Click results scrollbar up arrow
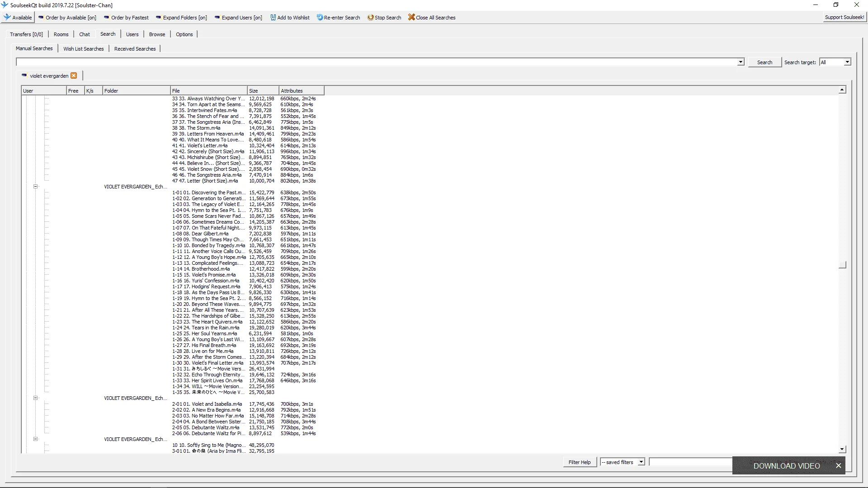This screenshot has width=868, height=488. tap(842, 90)
